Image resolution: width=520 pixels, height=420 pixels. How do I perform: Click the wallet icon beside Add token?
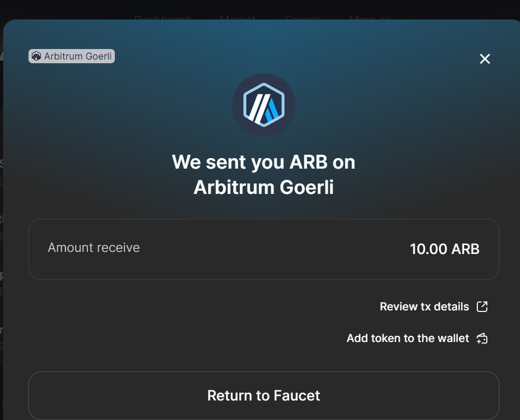pyautogui.click(x=482, y=338)
